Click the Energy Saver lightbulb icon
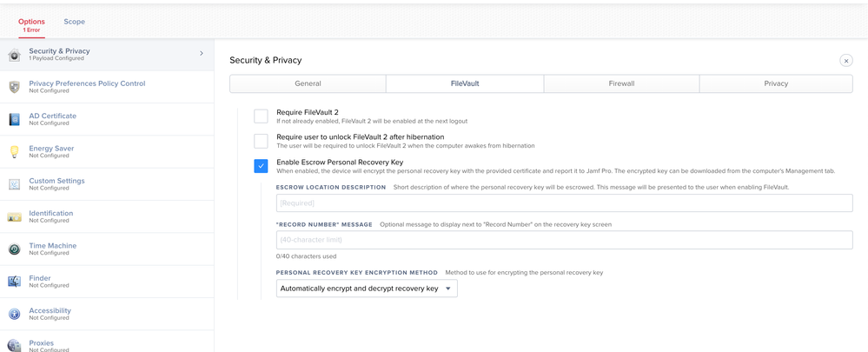Screen dimensions: 868x352 (15, 151)
